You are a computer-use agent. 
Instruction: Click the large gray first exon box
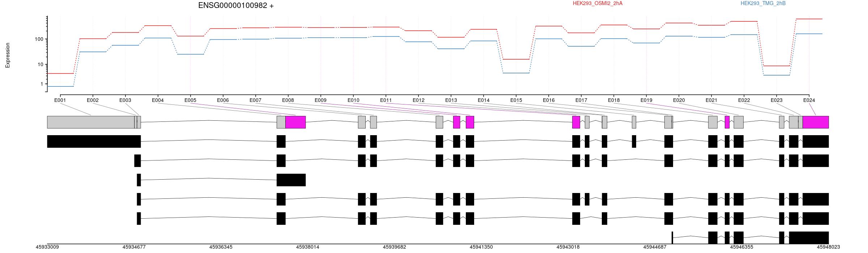point(91,122)
